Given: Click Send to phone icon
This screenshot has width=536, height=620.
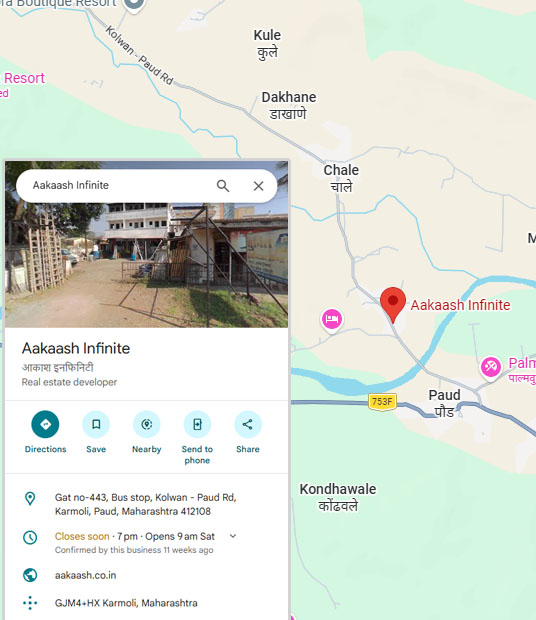Looking at the screenshot, I should pos(197,424).
